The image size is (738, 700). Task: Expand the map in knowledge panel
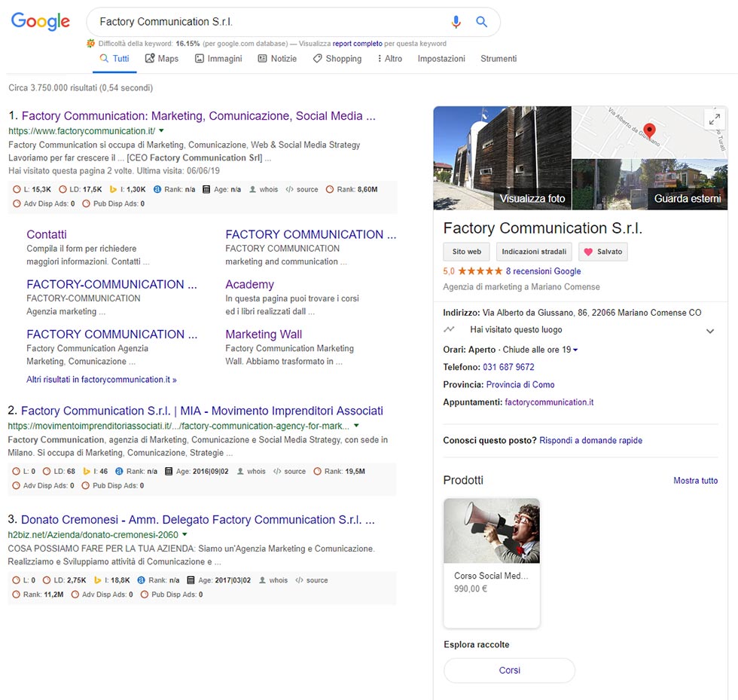coord(715,119)
